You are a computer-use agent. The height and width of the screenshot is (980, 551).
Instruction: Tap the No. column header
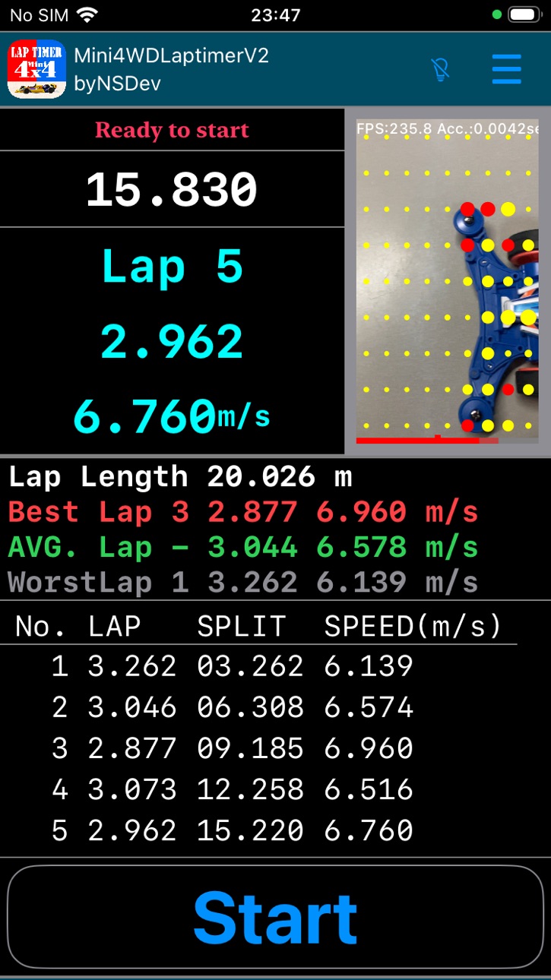coord(40,626)
